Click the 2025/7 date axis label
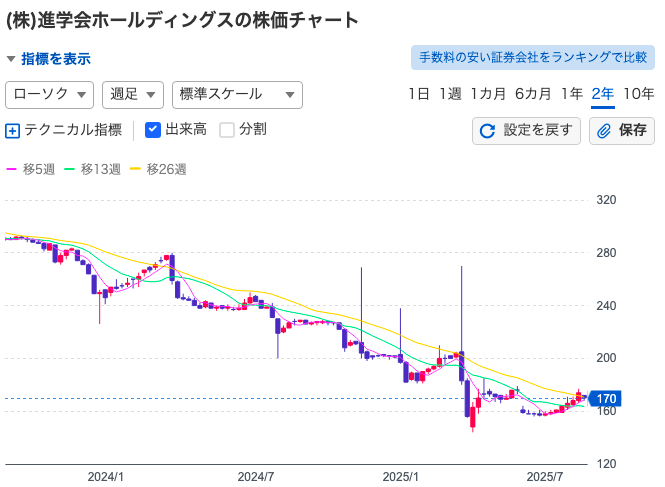The height and width of the screenshot is (487, 665). click(545, 477)
